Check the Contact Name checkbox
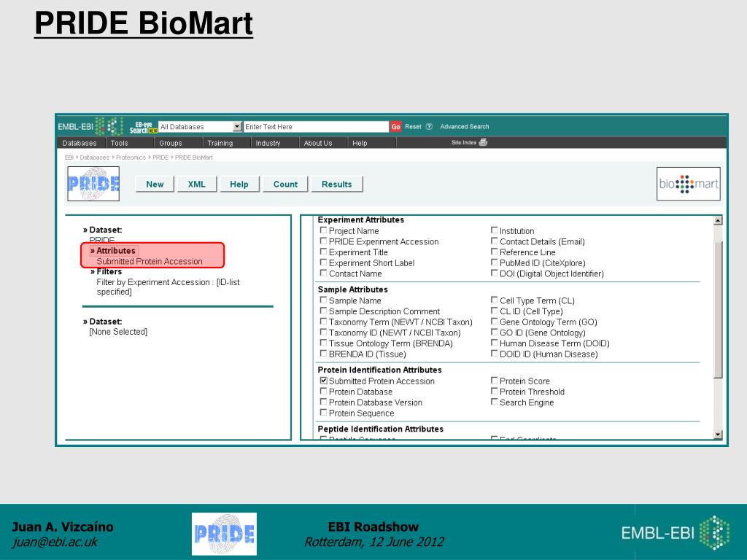 [323, 273]
